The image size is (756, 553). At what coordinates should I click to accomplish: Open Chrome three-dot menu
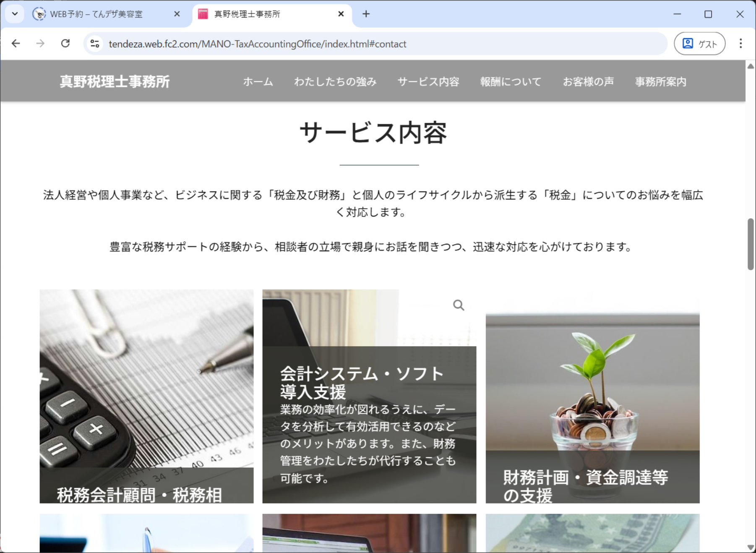pyautogui.click(x=740, y=44)
